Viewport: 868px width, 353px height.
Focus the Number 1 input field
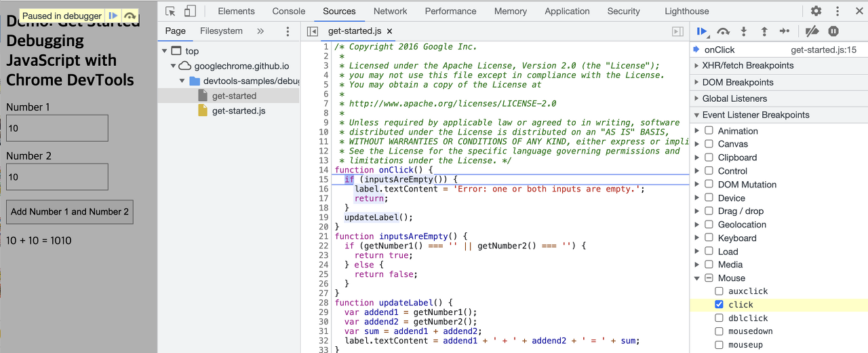[57, 128]
